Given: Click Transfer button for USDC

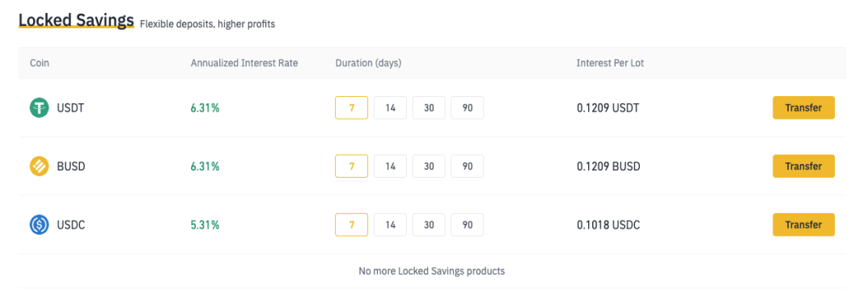Looking at the screenshot, I should tap(803, 225).
